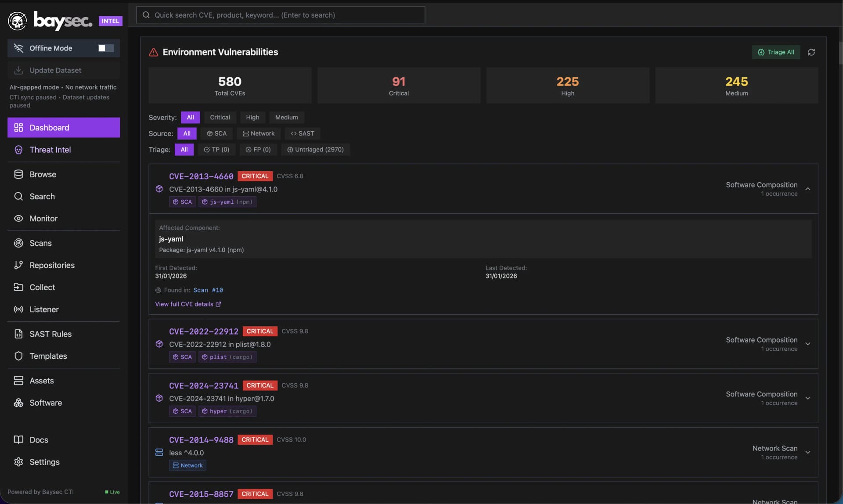Go to Repositories branch icon
Viewport: 843px width, 504px height.
pyautogui.click(x=18, y=265)
